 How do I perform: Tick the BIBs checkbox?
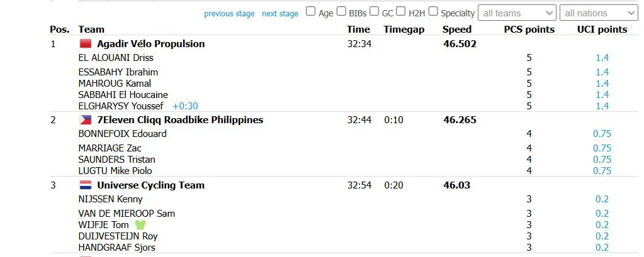pos(341,11)
